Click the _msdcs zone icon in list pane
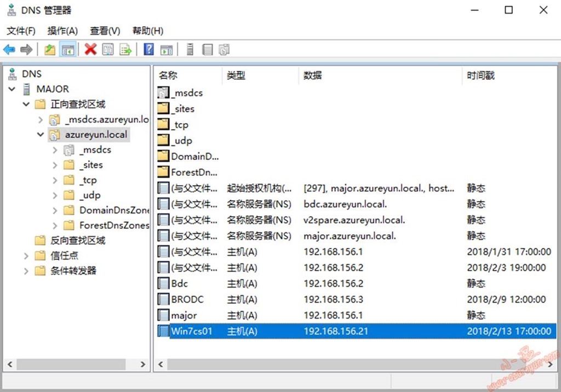 point(163,93)
